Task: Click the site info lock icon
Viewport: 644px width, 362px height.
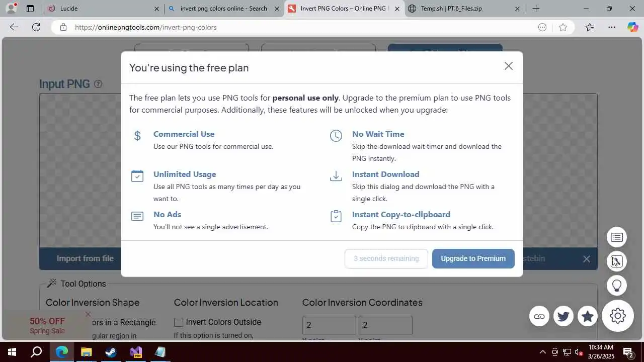Action: pyautogui.click(x=63, y=27)
